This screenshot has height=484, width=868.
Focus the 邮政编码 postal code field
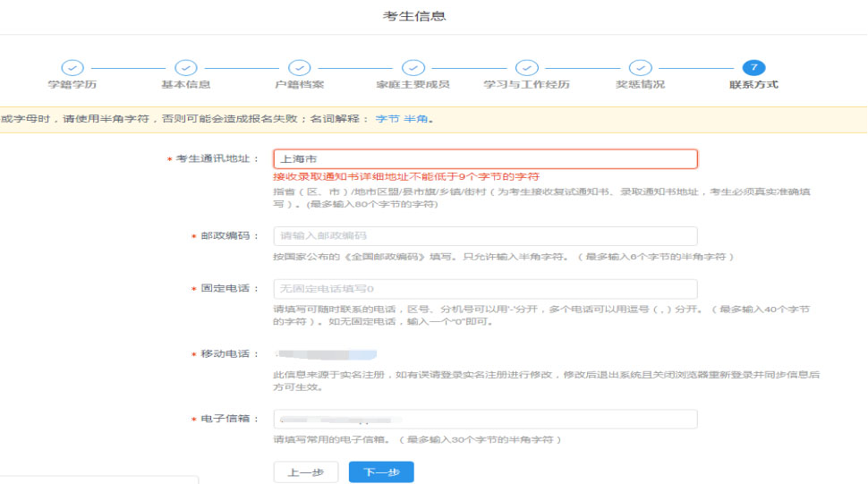485,236
